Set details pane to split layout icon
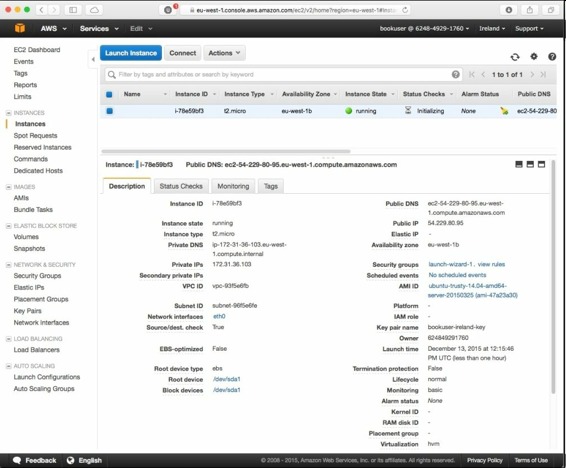The image size is (566, 468). 530,165
